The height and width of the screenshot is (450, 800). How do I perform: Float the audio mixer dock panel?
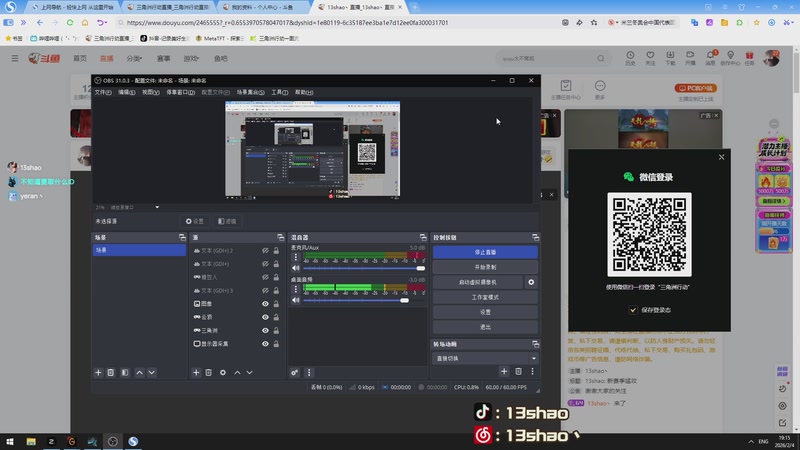coord(423,237)
